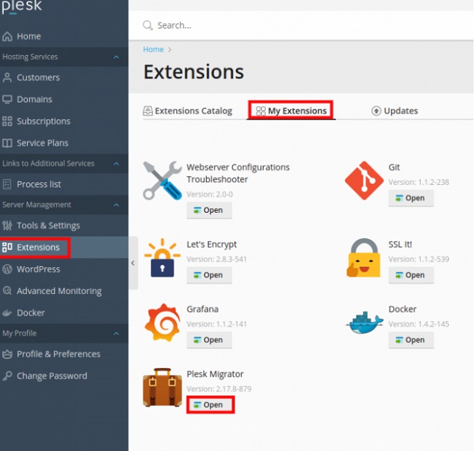This screenshot has height=451, width=476.
Task: Click the Git extension logo
Action: [364, 180]
